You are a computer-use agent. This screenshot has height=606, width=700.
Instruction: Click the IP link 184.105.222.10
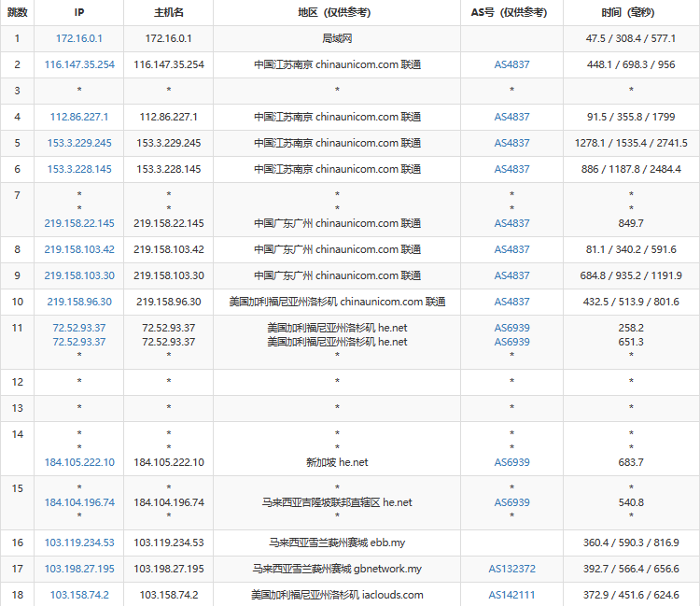pos(79,462)
